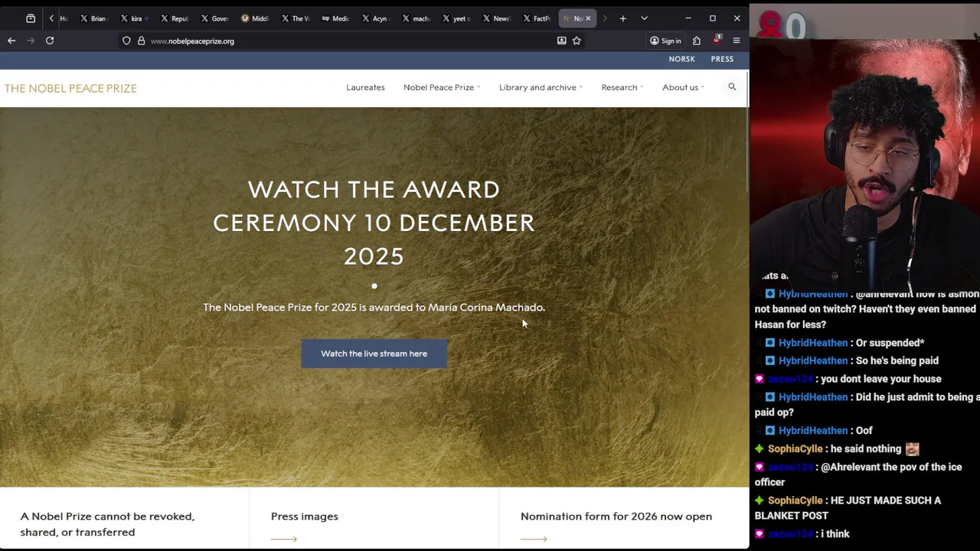
Task: Click the hero carousel dot indicator
Action: [374, 286]
